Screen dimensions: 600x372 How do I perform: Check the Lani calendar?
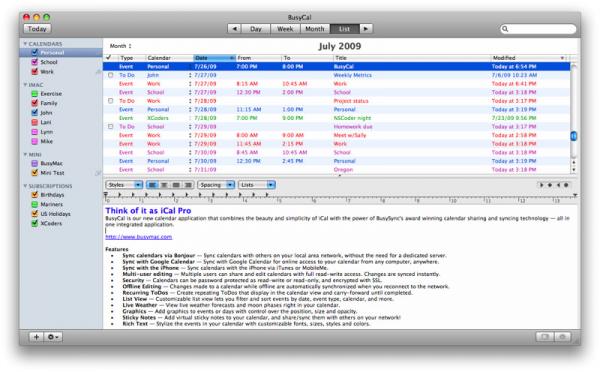pyautogui.click(x=34, y=122)
